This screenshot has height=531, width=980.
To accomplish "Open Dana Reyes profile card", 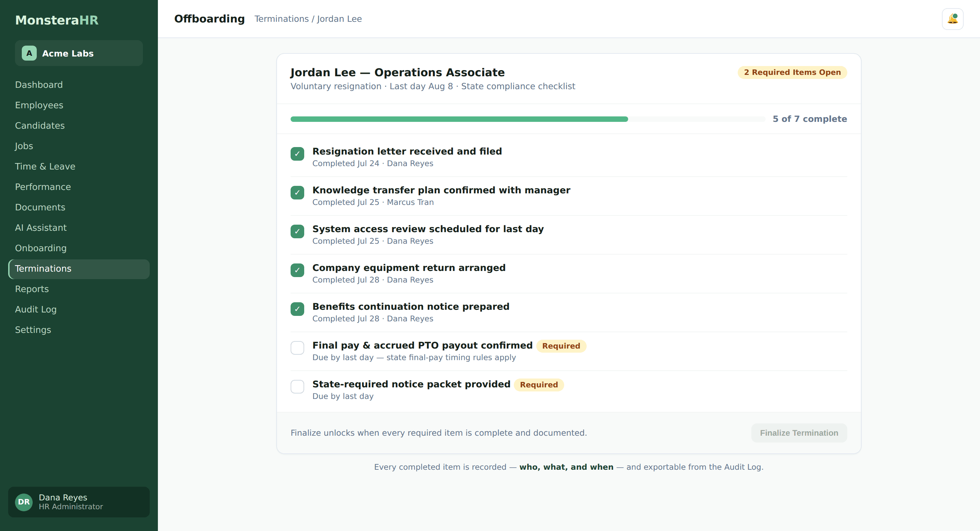I will (79, 502).
